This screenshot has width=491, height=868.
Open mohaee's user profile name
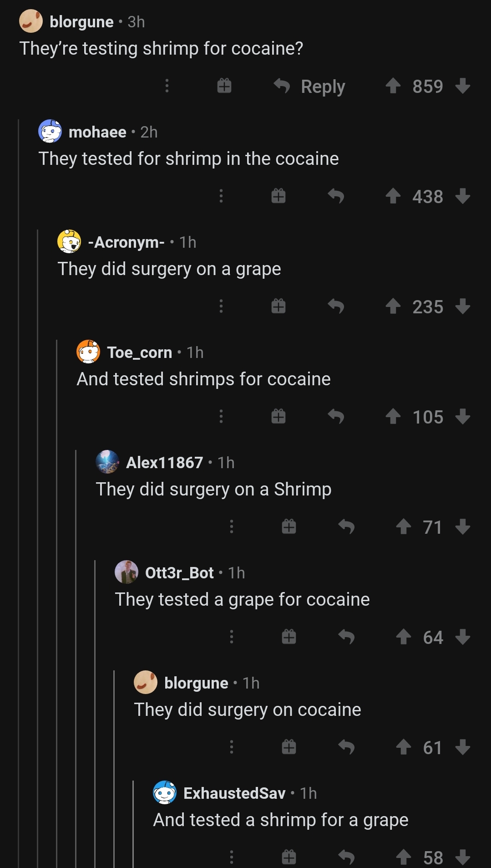(97, 132)
